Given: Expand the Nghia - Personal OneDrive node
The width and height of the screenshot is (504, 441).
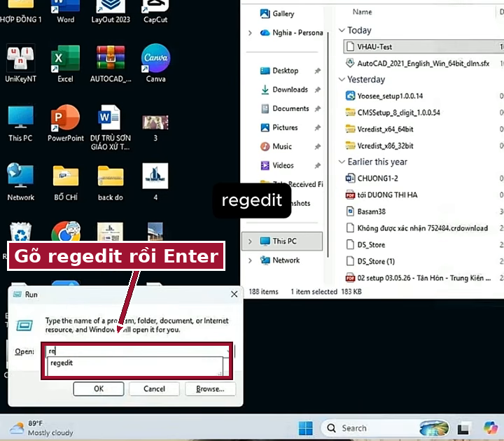Looking at the screenshot, I should 250,33.
